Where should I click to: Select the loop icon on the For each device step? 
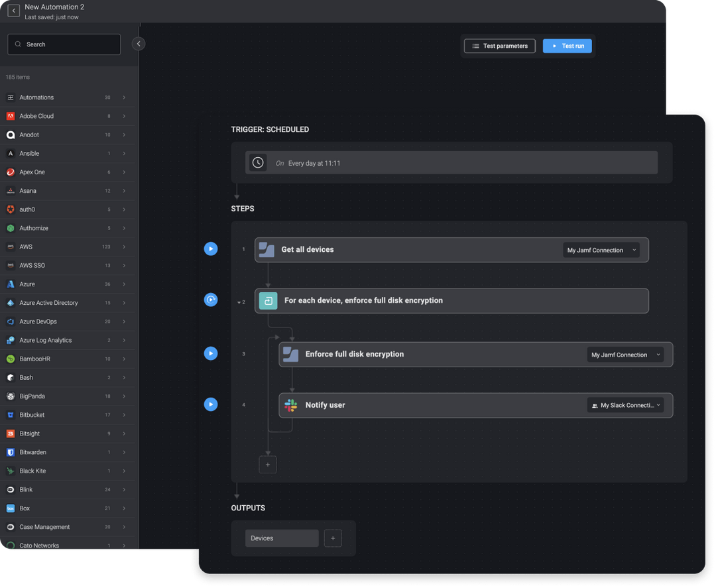tap(268, 300)
